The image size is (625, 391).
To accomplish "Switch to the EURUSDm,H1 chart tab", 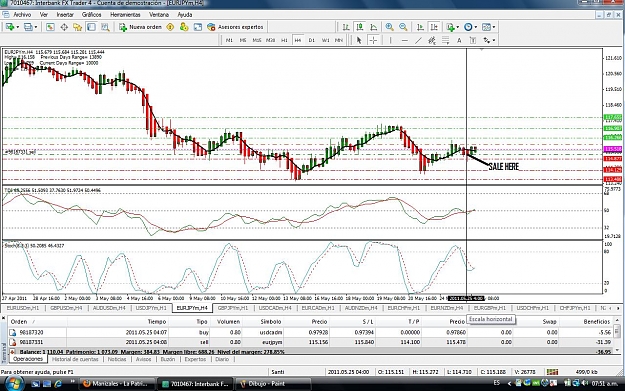I will tap(23, 308).
